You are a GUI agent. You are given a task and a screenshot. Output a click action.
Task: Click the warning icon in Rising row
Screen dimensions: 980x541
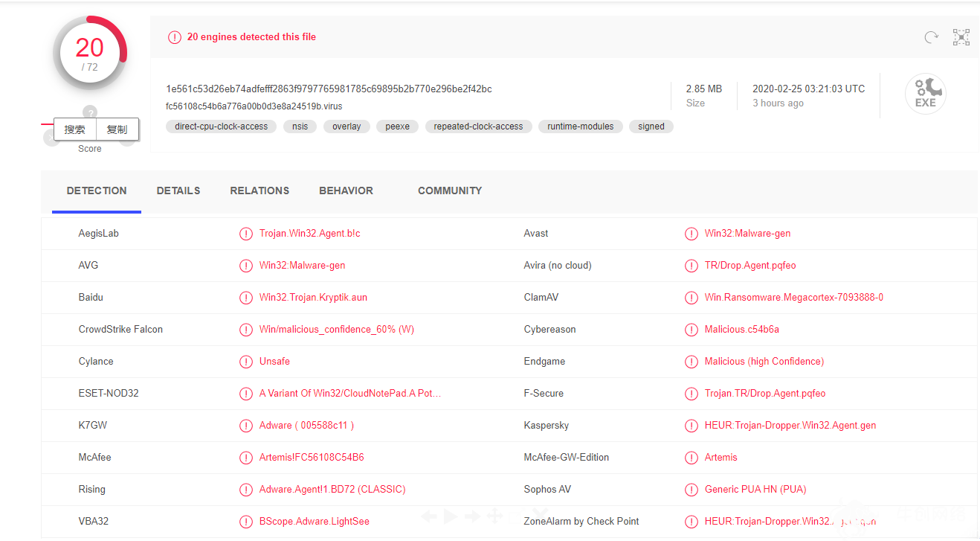click(x=246, y=490)
